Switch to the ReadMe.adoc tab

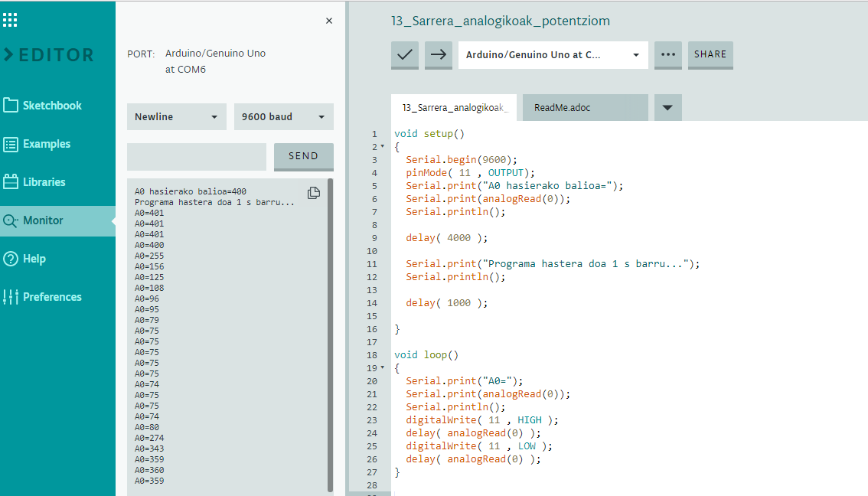pyautogui.click(x=585, y=107)
